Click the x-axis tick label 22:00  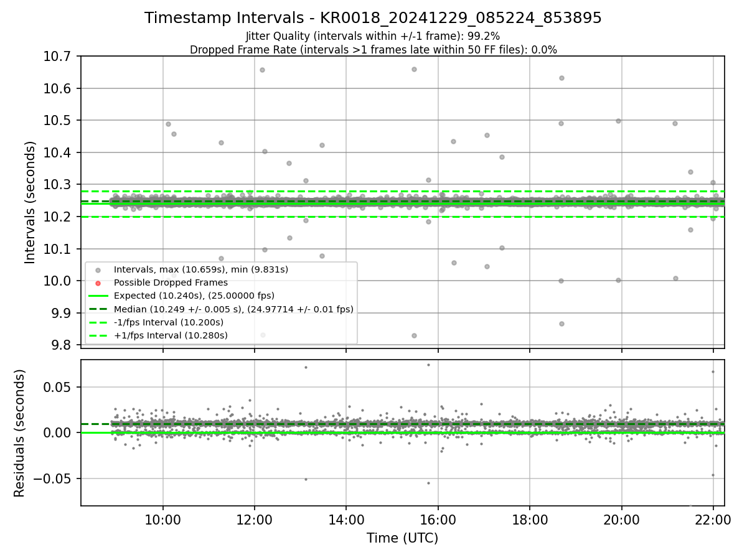[x=713, y=519]
